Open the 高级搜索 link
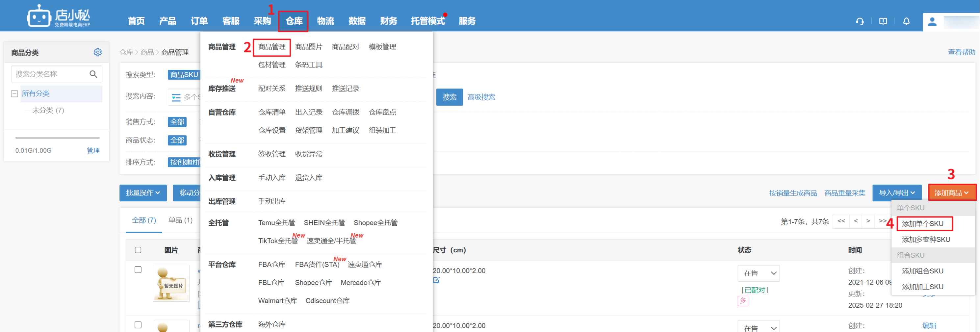This screenshot has width=980, height=332. click(x=481, y=97)
